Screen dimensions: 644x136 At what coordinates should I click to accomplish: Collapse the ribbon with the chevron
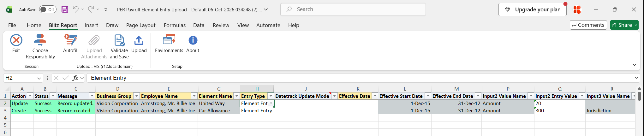[x=634, y=65]
